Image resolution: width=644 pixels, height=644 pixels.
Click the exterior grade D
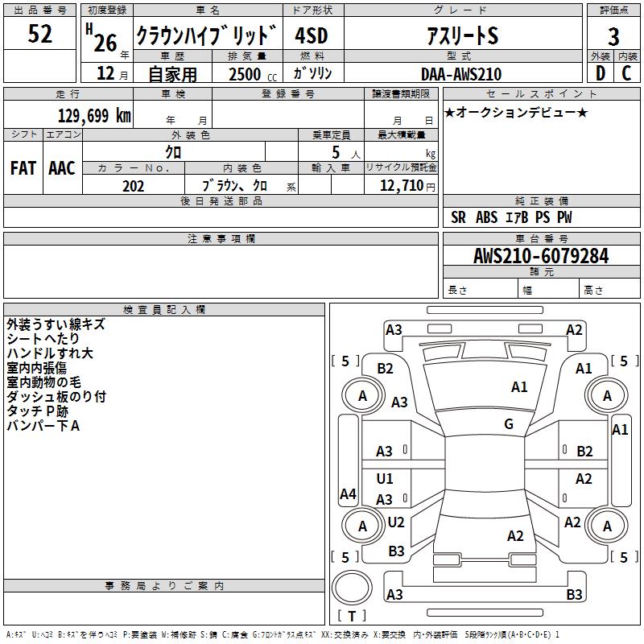pyautogui.click(x=600, y=73)
